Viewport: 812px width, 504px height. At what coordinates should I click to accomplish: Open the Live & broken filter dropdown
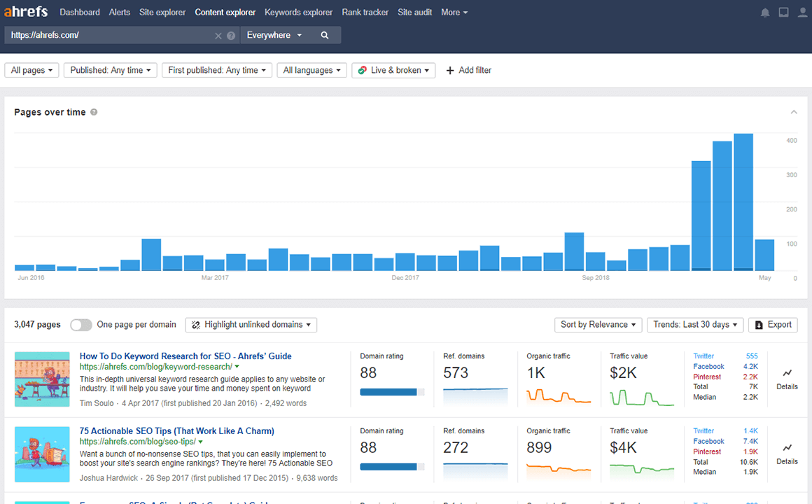click(393, 70)
